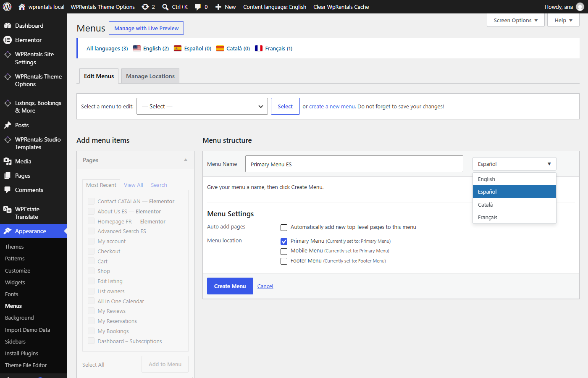This screenshot has width=588, height=378.
Task: Open the Help dropdown
Action: pyautogui.click(x=563, y=20)
